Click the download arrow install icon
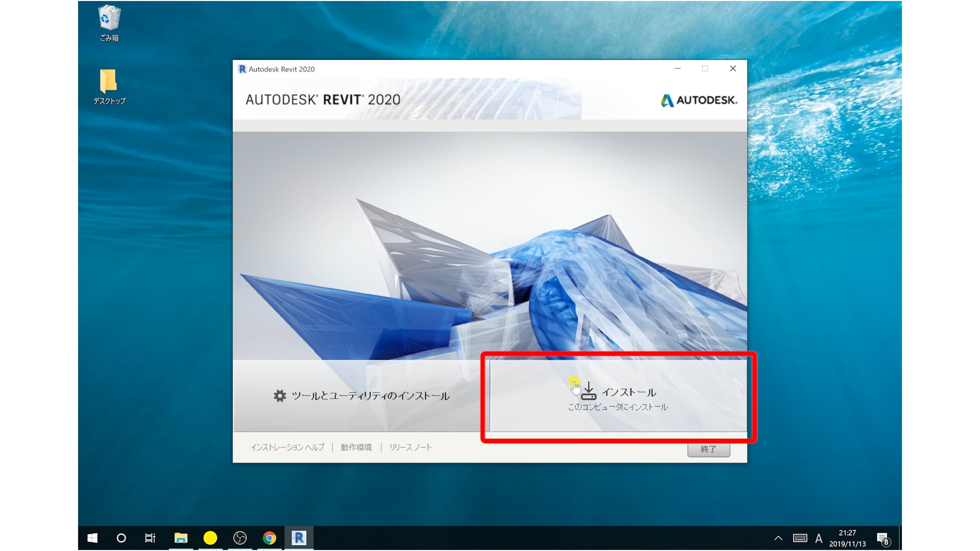 coord(589,391)
